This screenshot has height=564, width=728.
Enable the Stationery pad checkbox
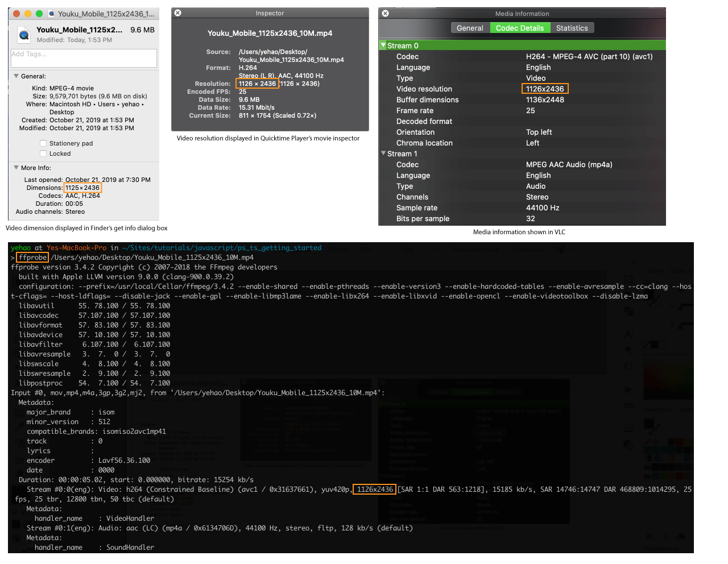click(43, 143)
